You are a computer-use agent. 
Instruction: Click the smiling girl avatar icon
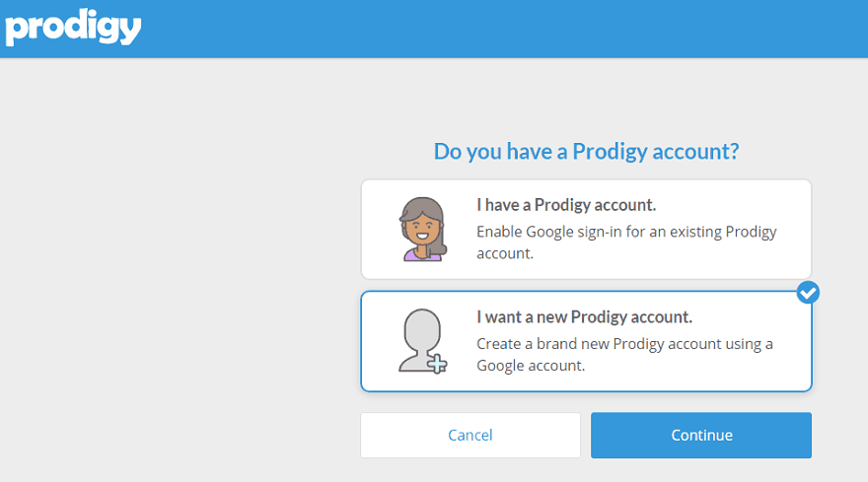pyautogui.click(x=423, y=229)
